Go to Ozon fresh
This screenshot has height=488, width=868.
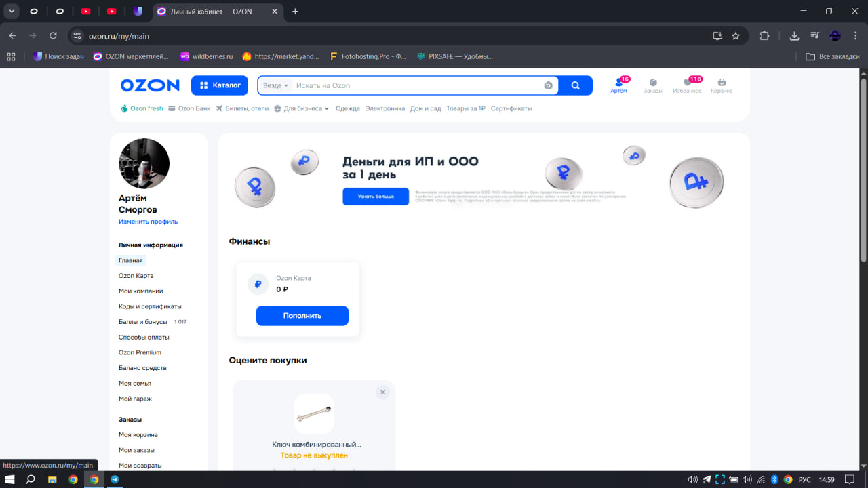142,108
